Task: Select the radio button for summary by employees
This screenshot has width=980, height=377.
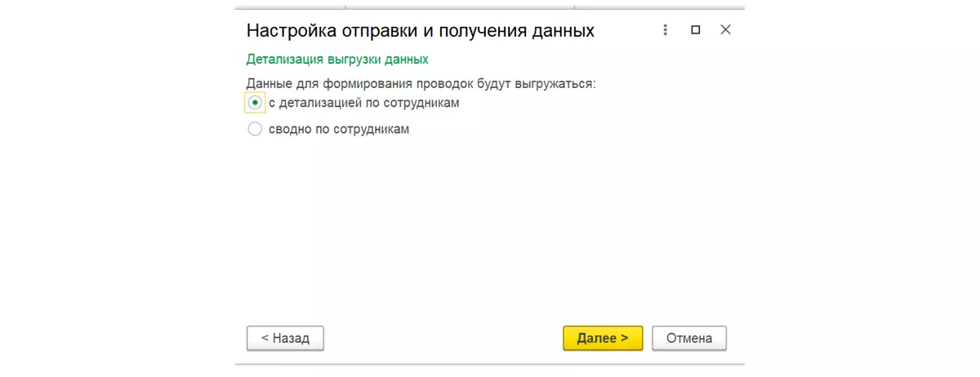Action: coord(255,129)
